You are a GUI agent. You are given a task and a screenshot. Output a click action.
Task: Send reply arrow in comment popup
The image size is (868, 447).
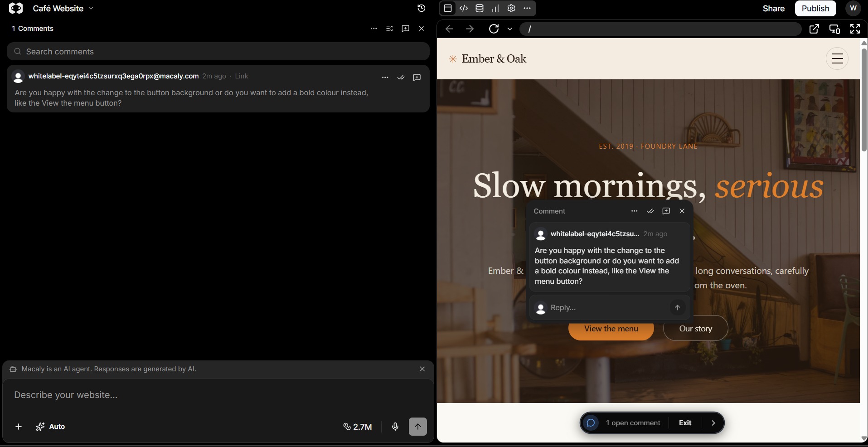(x=678, y=307)
